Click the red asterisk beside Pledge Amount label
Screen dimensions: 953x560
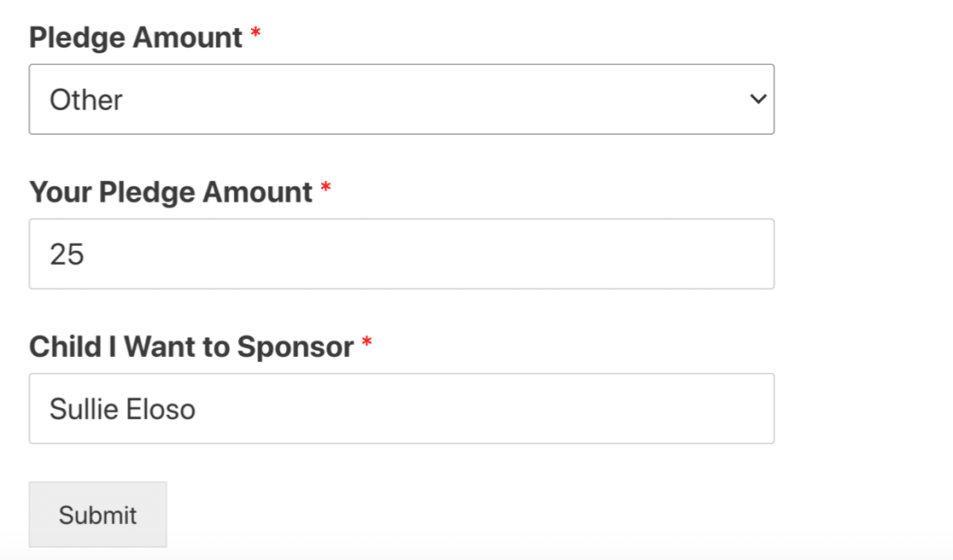tap(255, 35)
